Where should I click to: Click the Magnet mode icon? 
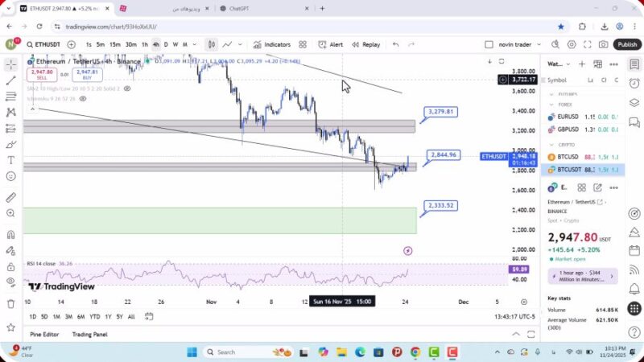(x=10, y=235)
